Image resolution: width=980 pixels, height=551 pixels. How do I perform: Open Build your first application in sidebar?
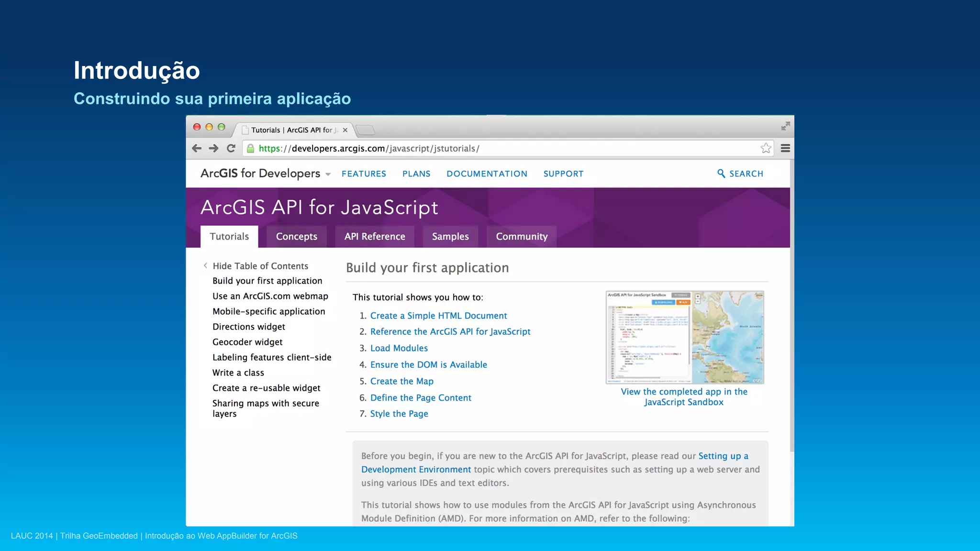[x=267, y=281]
